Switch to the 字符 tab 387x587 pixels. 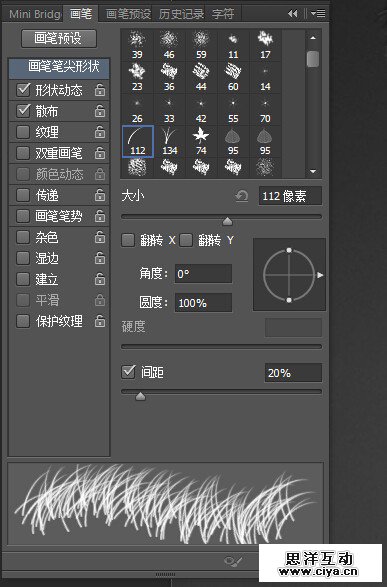pyautogui.click(x=223, y=14)
